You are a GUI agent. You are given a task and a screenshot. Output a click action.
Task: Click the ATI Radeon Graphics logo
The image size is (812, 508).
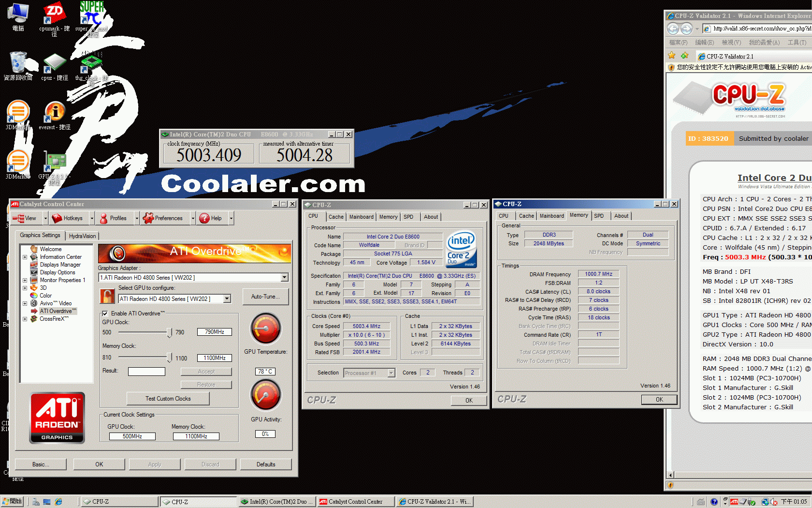pyautogui.click(x=58, y=418)
